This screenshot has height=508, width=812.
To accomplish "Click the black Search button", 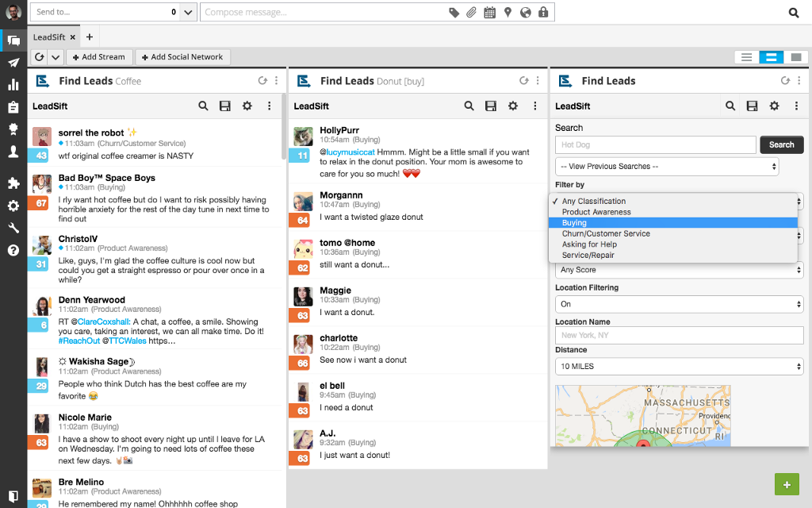I will point(781,144).
